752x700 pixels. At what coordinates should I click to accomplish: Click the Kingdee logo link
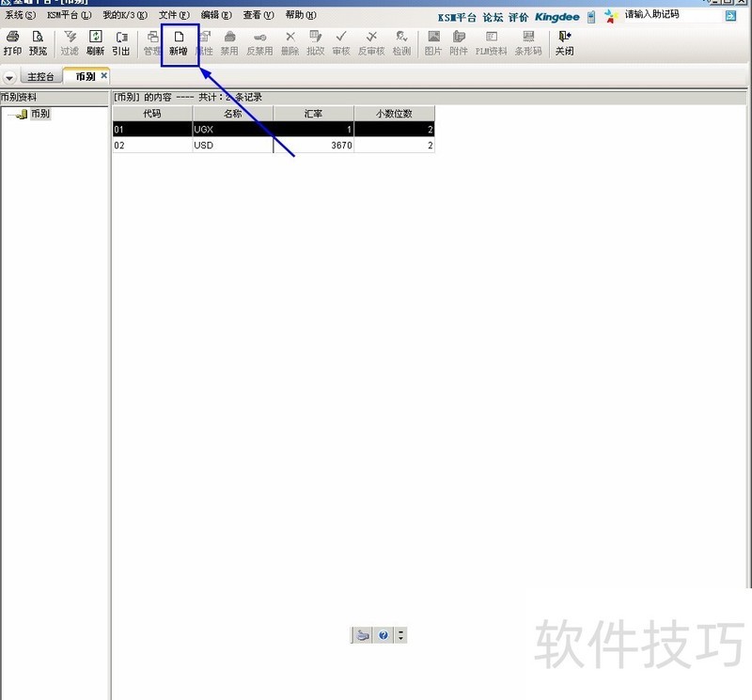(556, 17)
